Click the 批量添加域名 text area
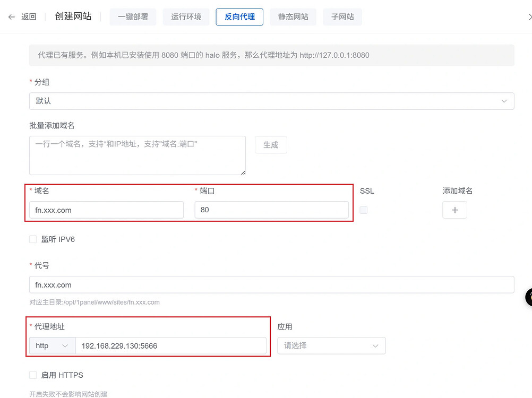The image size is (532, 398). pyautogui.click(x=138, y=155)
